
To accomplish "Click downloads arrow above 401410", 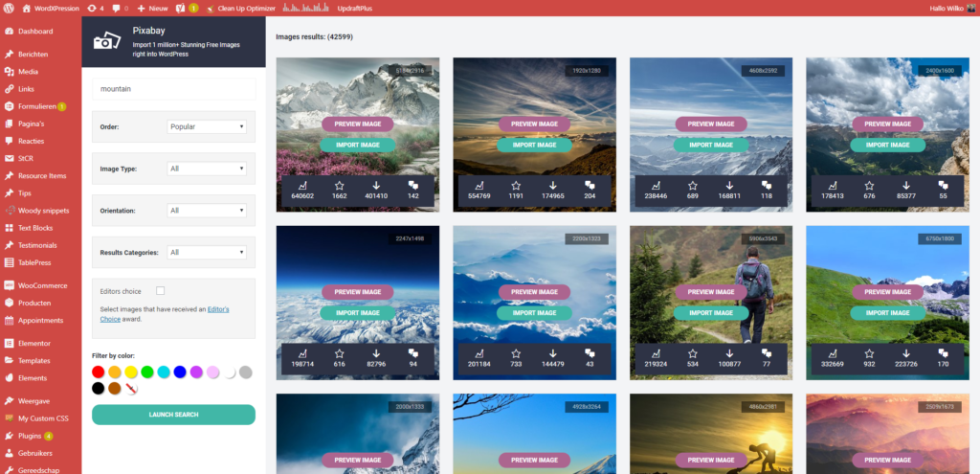I will [376, 186].
